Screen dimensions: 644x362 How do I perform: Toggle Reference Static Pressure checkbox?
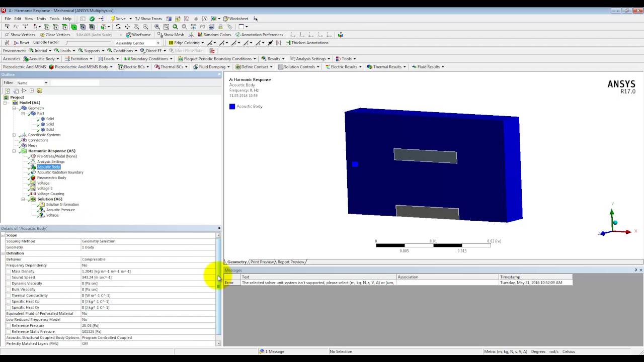tap(8, 332)
